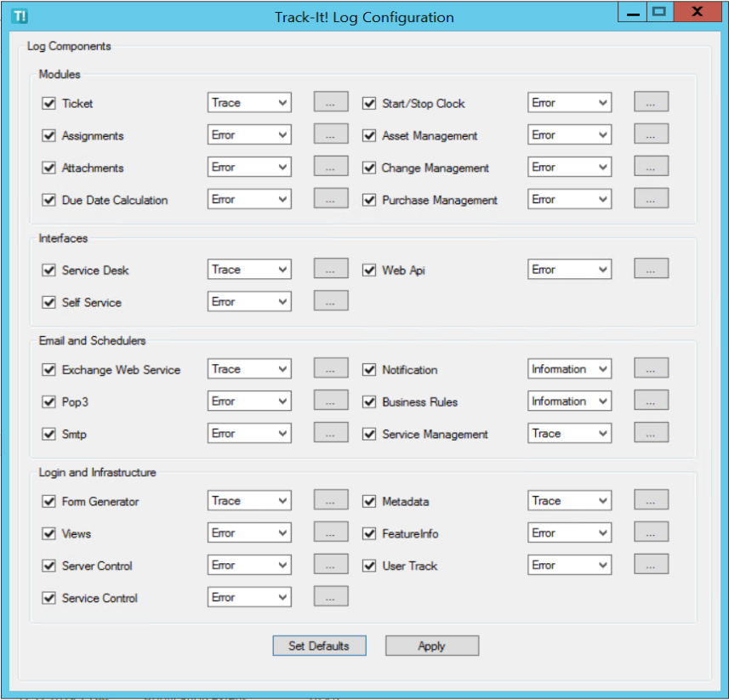The height and width of the screenshot is (700, 729).
Task: Open Service Desk log level dropdown
Action: point(249,269)
